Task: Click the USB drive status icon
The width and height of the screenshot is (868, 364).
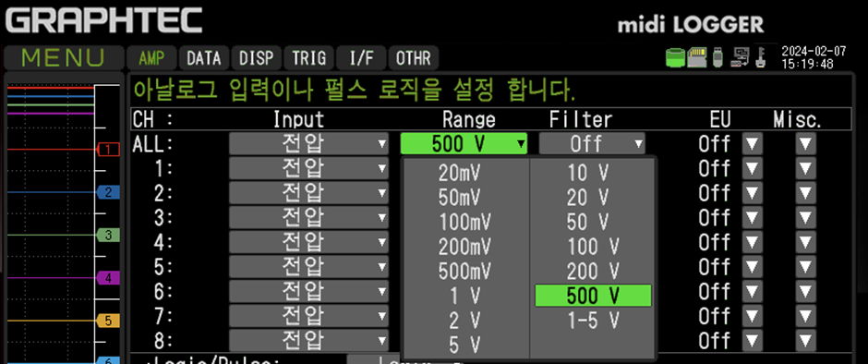Action: (718, 57)
